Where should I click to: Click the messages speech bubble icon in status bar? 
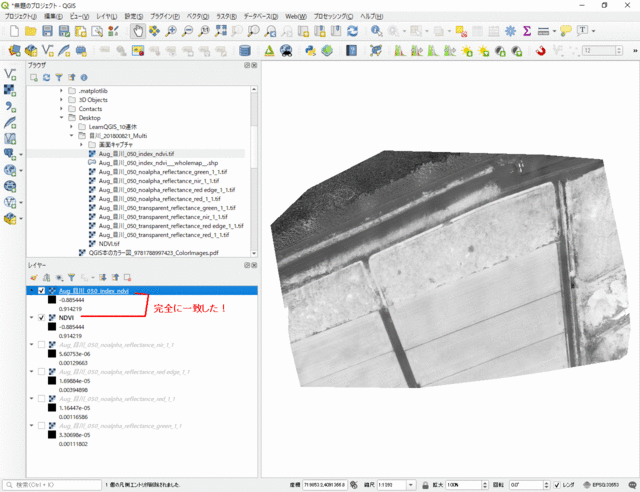(632, 485)
